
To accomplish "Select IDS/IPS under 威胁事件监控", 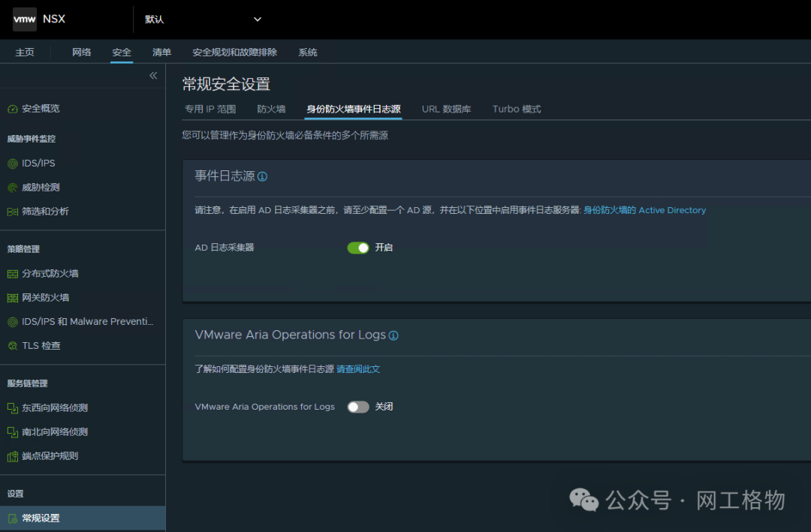I will (38, 163).
